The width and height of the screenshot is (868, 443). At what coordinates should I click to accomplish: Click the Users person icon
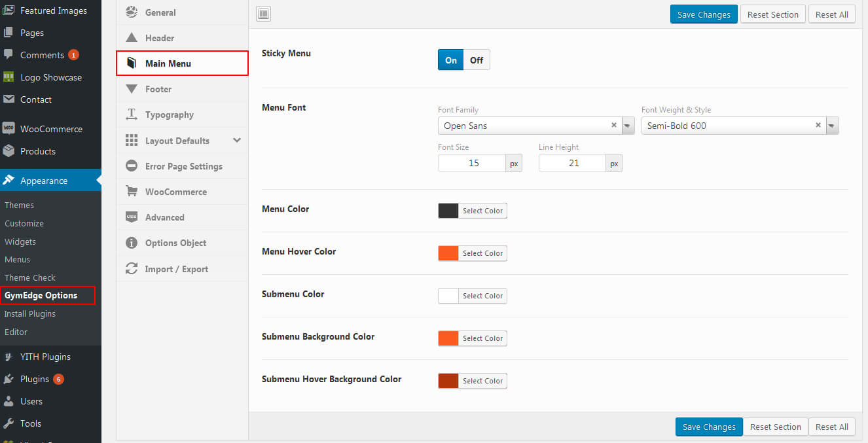(x=9, y=401)
